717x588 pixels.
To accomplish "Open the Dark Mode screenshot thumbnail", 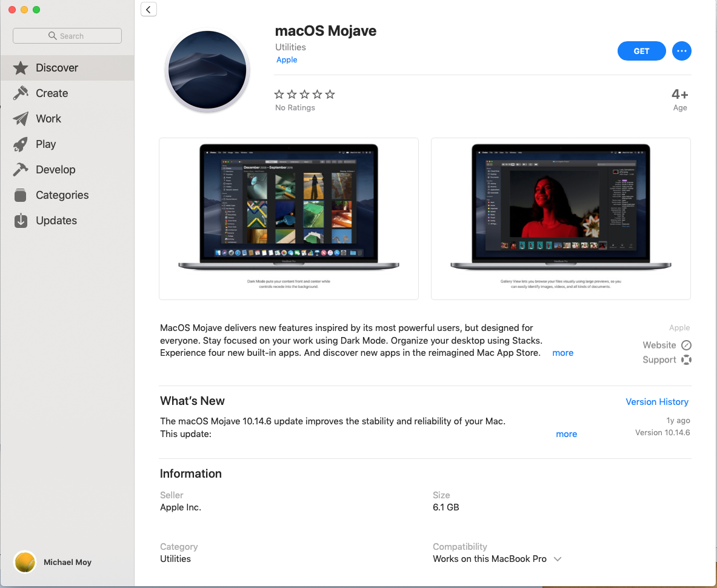I will tap(288, 219).
